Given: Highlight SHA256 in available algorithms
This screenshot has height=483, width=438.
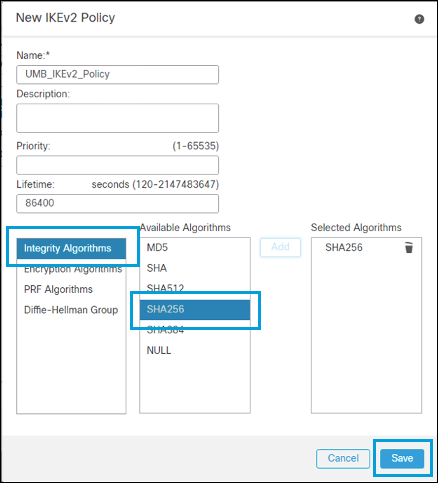Looking at the screenshot, I should click(195, 309).
